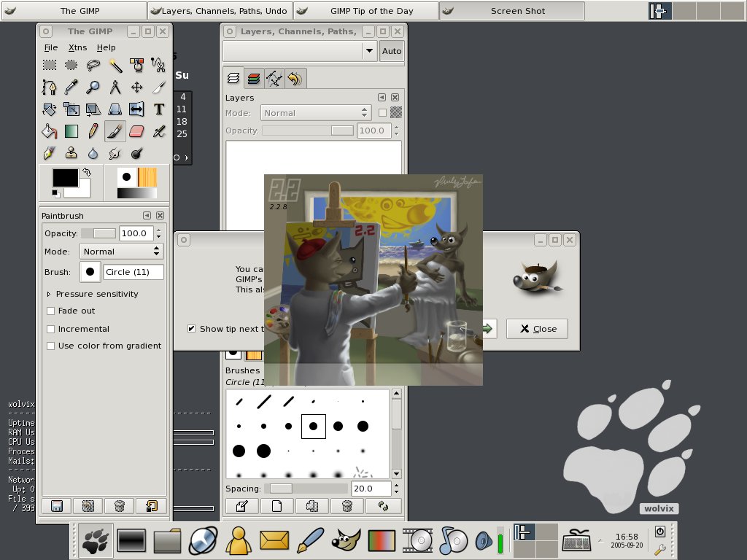Screen dimensions: 747x560
Task: Open the Paintbrush Mode dropdown
Action: click(122, 252)
